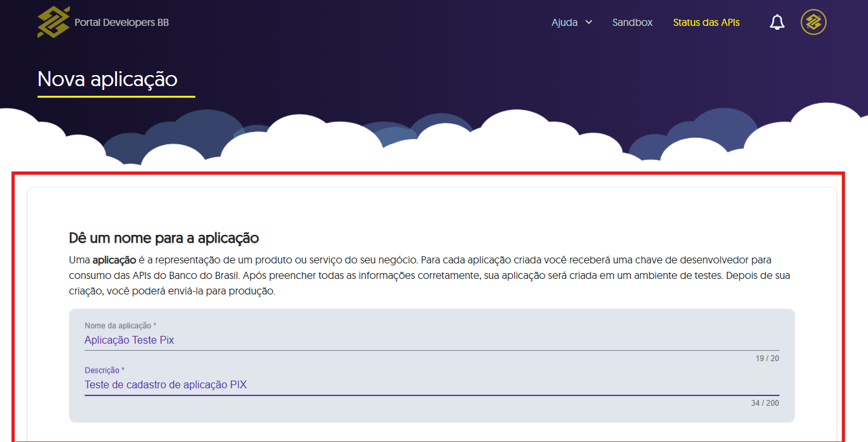Click into the Descrição text field

click(431, 385)
